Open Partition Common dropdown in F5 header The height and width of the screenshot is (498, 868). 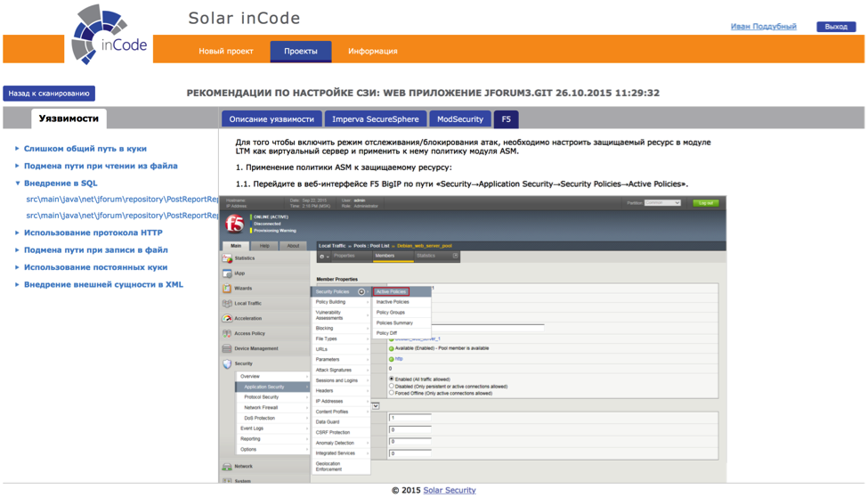tap(662, 203)
